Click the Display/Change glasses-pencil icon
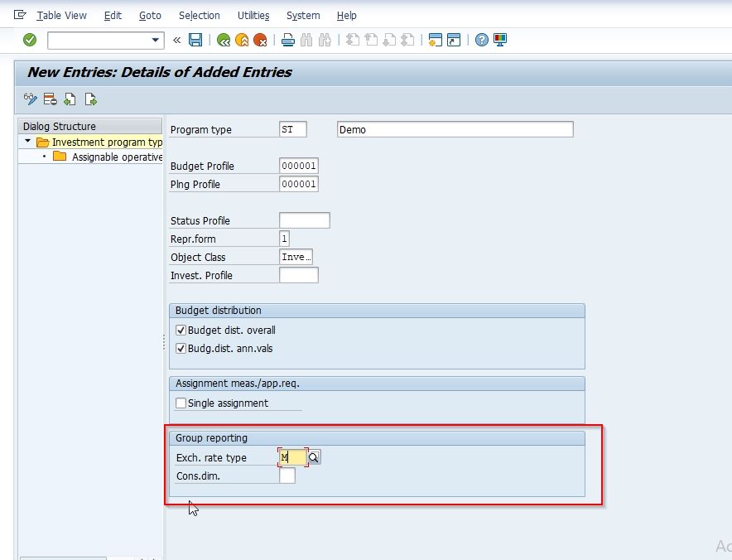This screenshot has width=732, height=560. [x=31, y=99]
